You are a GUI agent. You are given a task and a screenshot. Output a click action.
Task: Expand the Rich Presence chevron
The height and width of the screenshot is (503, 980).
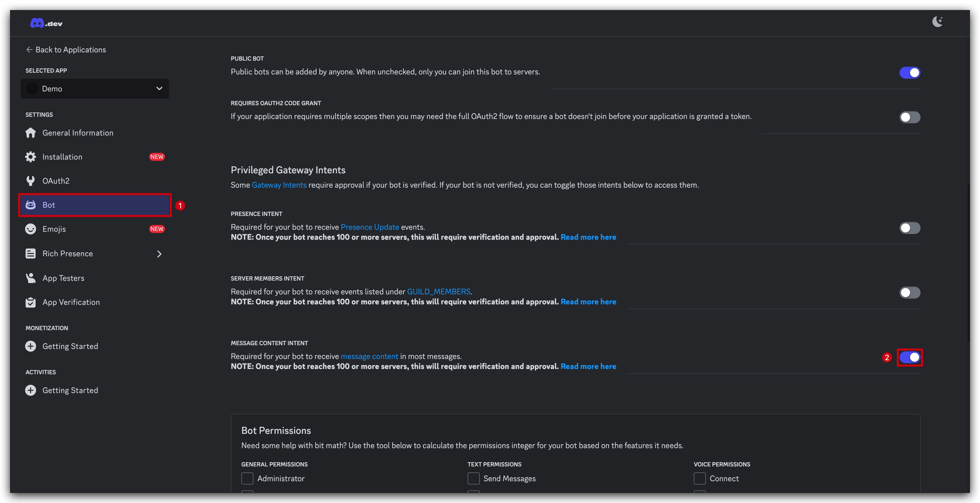(x=159, y=254)
